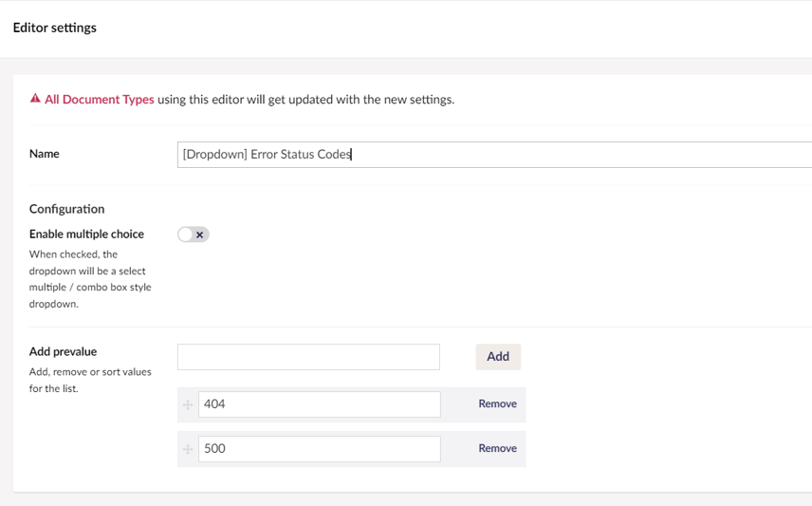The image size is (812, 506).
Task: Select the 500 prevalue text field
Action: pos(320,449)
